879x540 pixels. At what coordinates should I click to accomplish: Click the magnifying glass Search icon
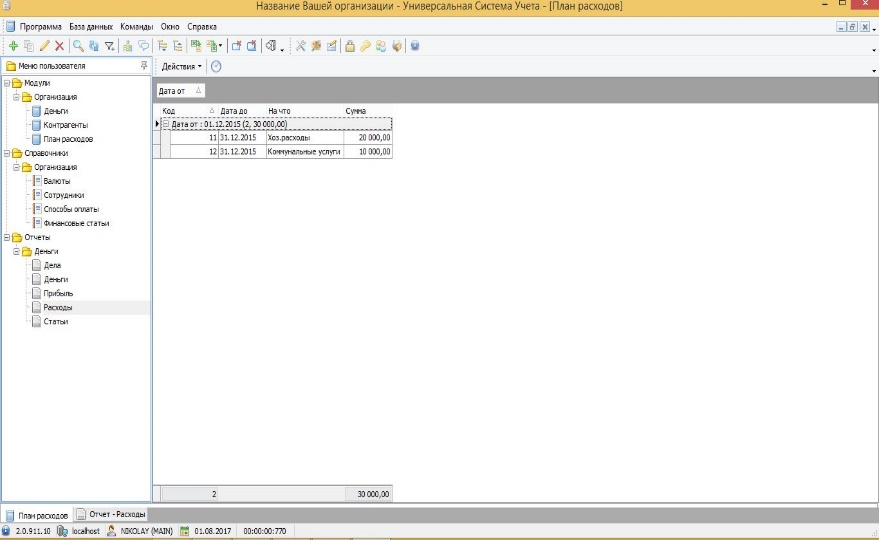[x=78, y=46]
